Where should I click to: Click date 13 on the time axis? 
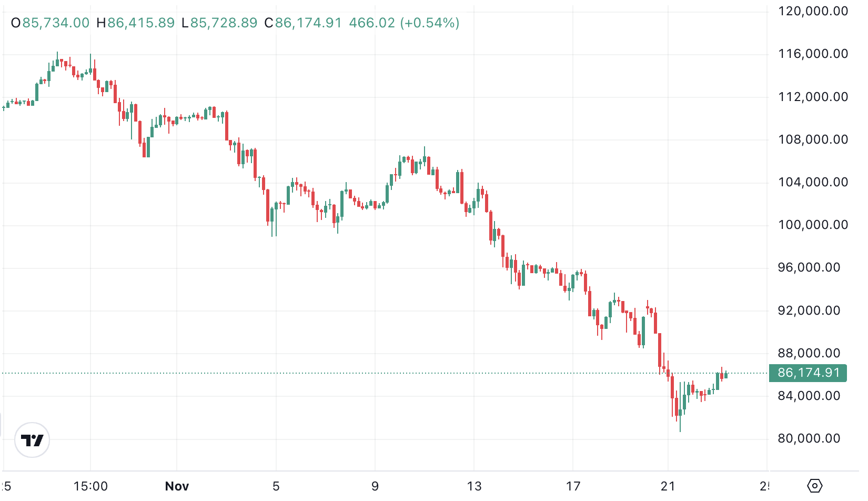click(474, 486)
